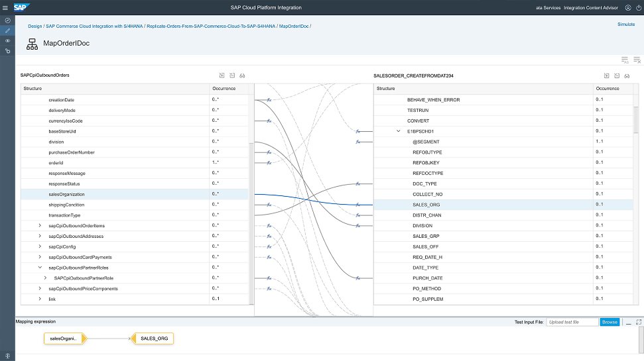
Task: Collapse the E1BPSCHD1 segment node
Action: 399,131
